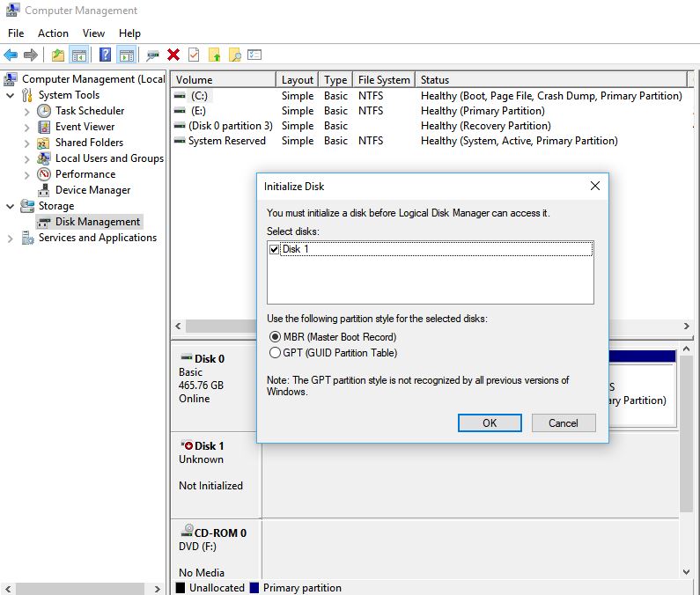Click the Services and Applications icon
This screenshot has width=700, height=595.
27,238
